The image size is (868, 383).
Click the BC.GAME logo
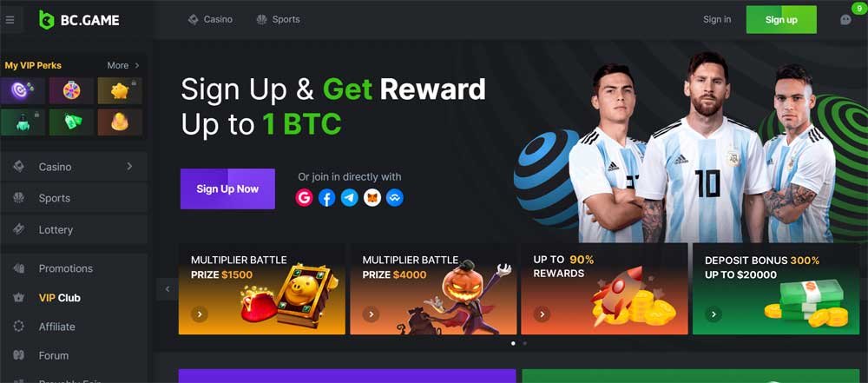79,20
